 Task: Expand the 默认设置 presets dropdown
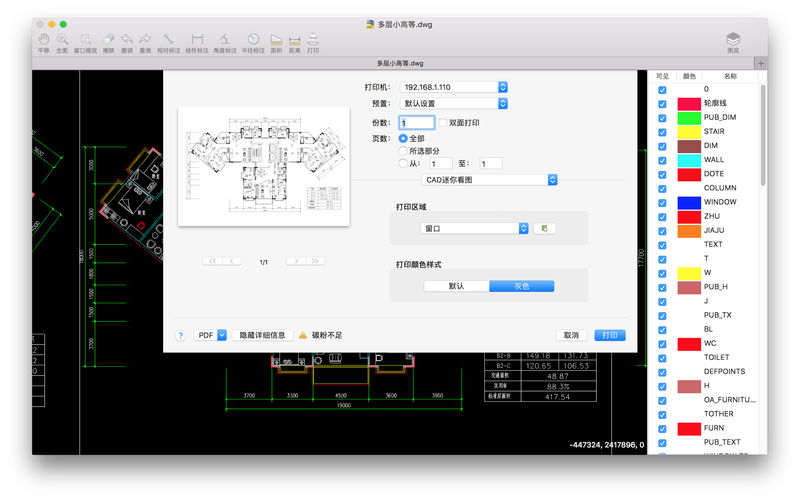point(454,104)
